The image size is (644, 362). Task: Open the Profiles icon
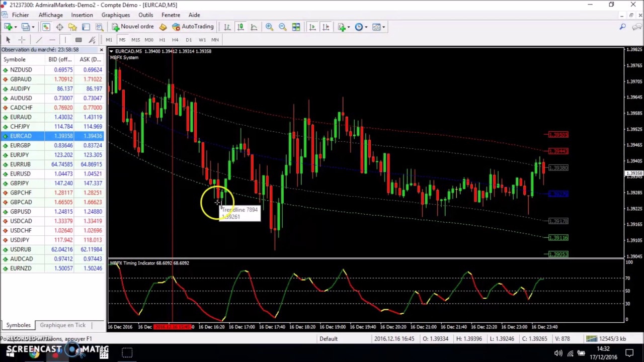tap(25, 27)
